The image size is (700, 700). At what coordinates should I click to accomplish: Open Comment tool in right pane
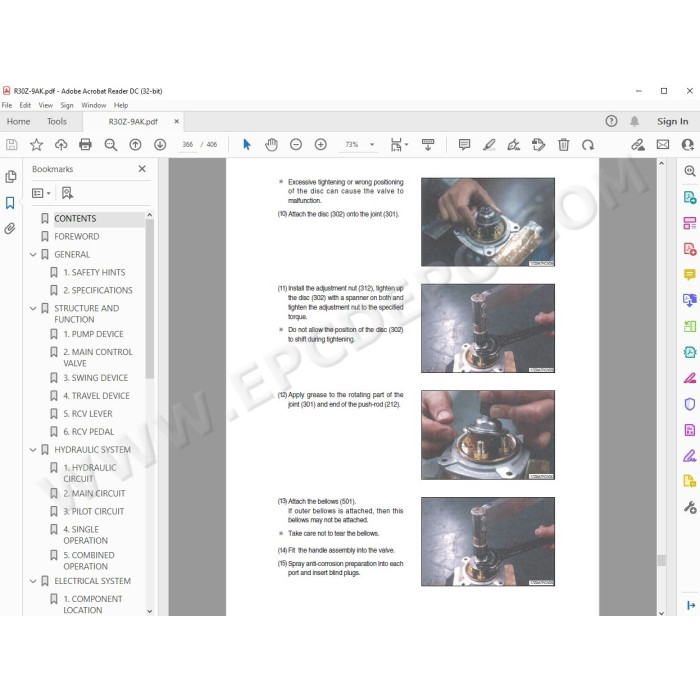[x=689, y=274]
